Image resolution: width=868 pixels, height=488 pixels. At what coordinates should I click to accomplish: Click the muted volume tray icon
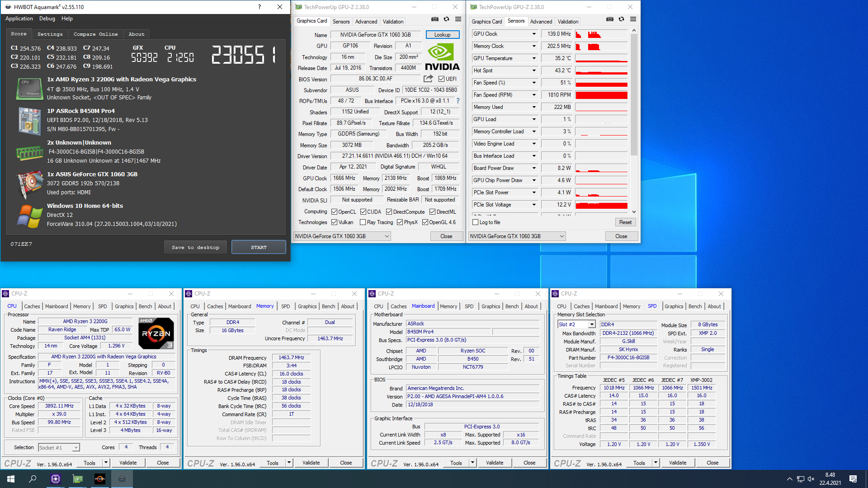click(x=811, y=479)
